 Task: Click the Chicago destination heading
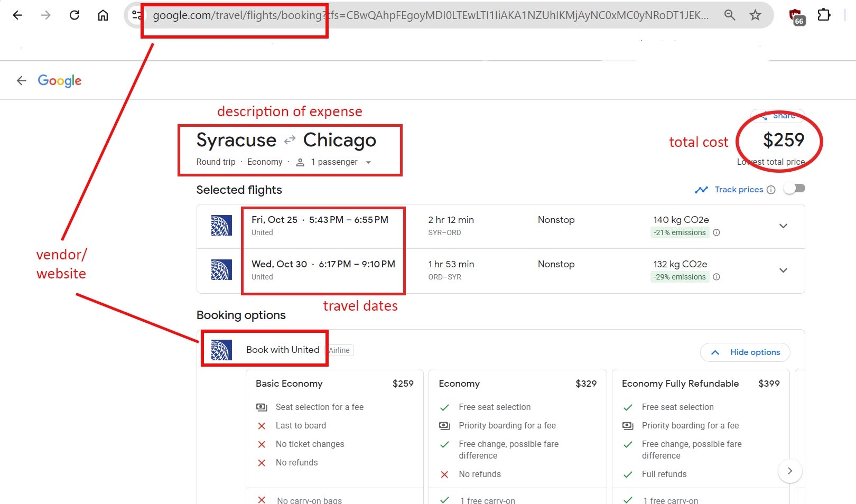[x=340, y=140]
